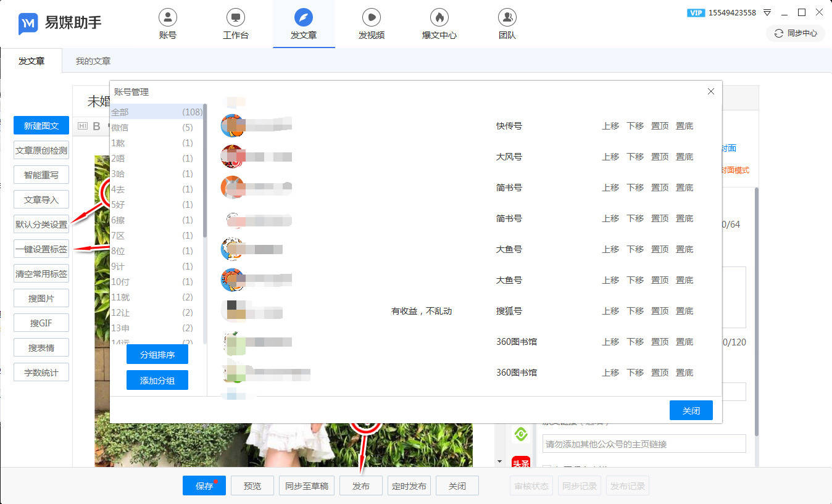Image resolution: width=832 pixels, height=504 pixels.
Task: Click 置顶 for the 快传号 account
Action: 660,126
